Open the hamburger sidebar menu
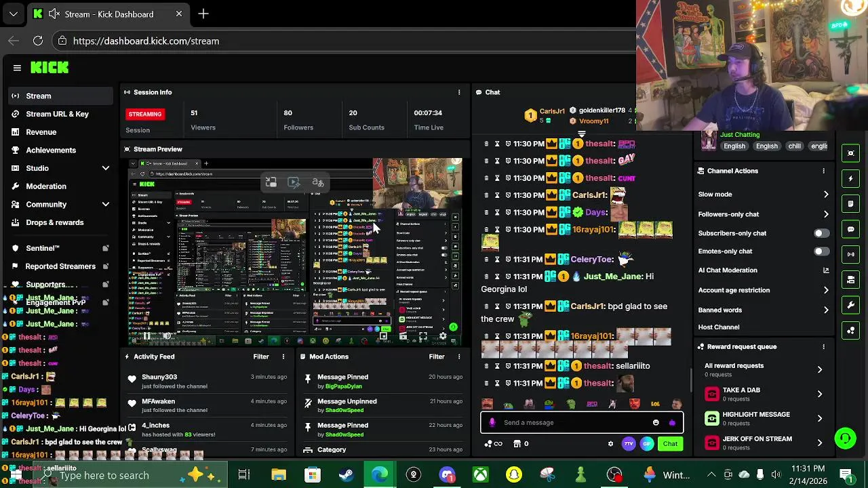Image resolution: width=868 pixels, height=488 pixels. click(x=17, y=68)
